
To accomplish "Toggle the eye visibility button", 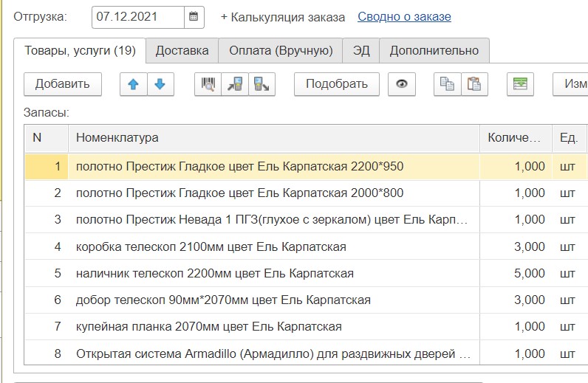I will coord(402,84).
